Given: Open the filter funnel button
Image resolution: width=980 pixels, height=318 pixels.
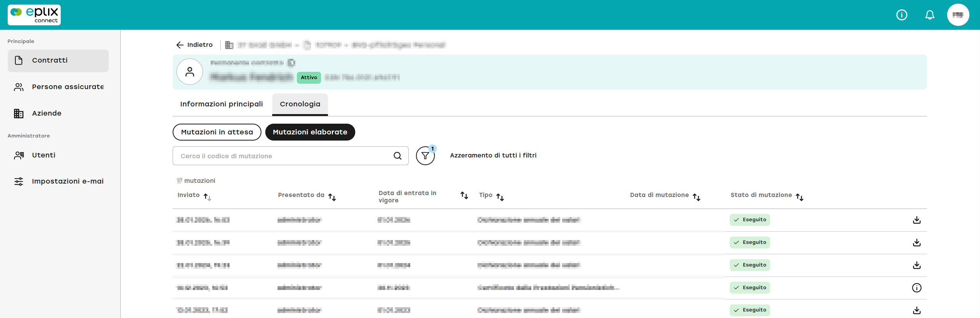Looking at the screenshot, I should coord(425,156).
